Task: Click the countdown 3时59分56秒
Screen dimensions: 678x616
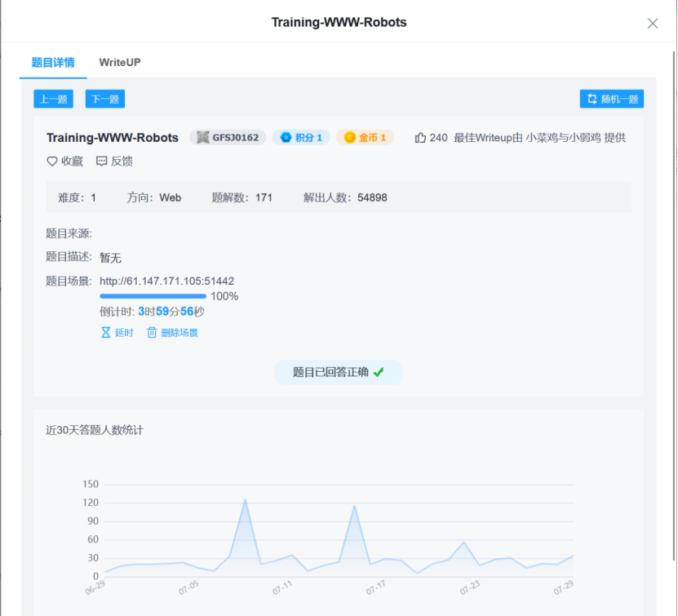Action: [171, 311]
